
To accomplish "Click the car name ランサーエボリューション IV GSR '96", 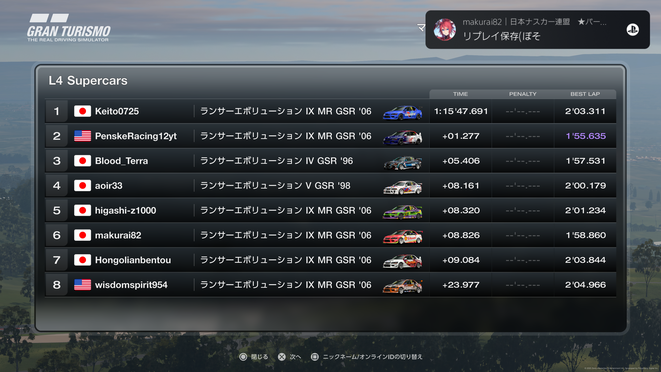I will tap(277, 161).
